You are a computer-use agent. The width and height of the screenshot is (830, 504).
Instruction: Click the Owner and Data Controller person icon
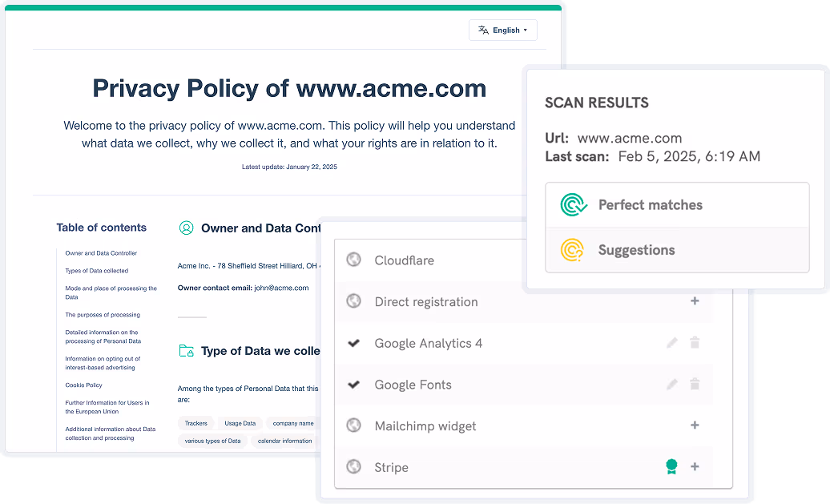tap(186, 228)
